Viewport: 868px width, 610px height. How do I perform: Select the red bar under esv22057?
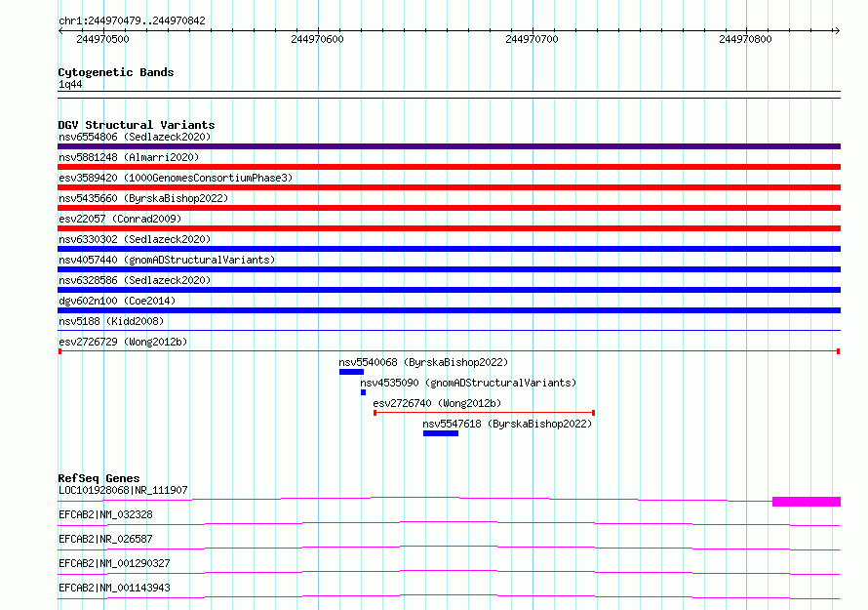click(449, 228)
